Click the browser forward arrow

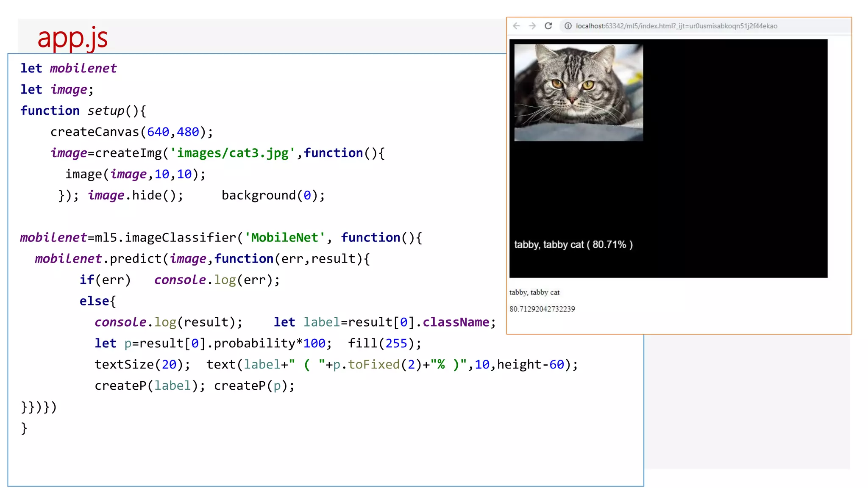[532, 26]
